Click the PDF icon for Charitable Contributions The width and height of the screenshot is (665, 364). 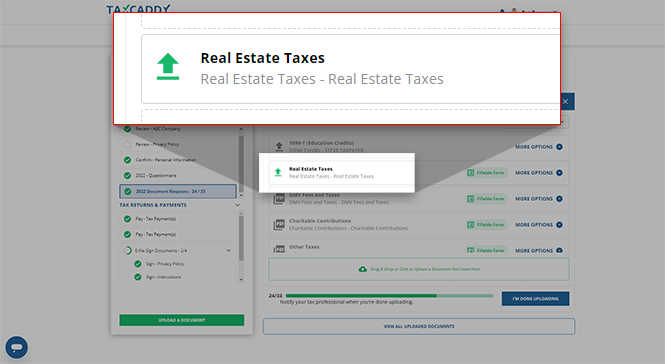pos(279,224)
